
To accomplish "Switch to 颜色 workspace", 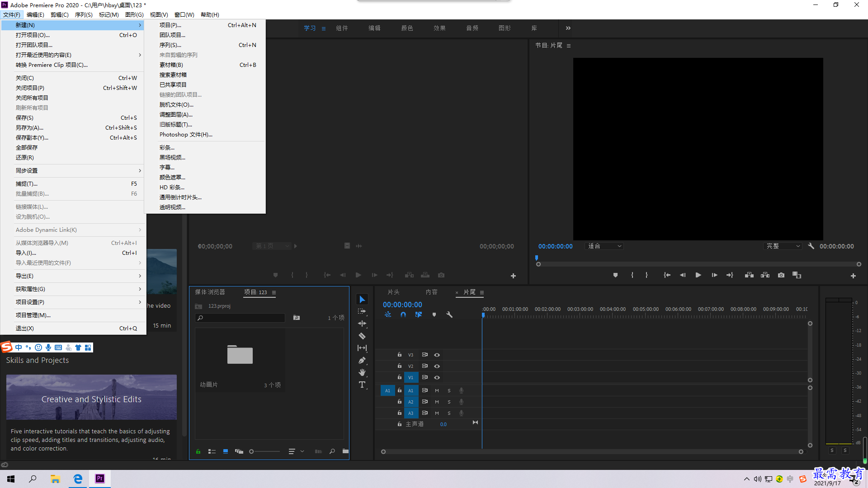I will point(407,28).
